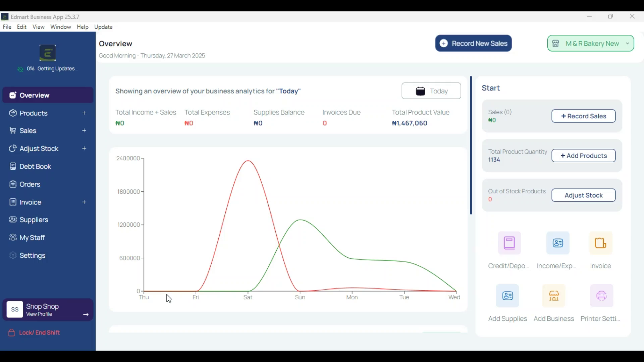The width and height of the screenshot is (644, 362).
Task: Open the Printer Settings shortcut icon
Action: coord(602,296)
